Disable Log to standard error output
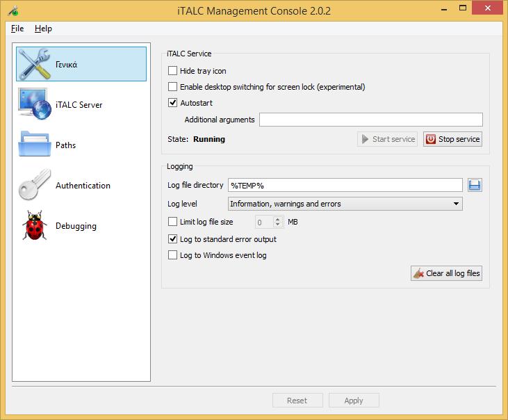The width and height of the screenshot is (508, 420). point(172,239)
